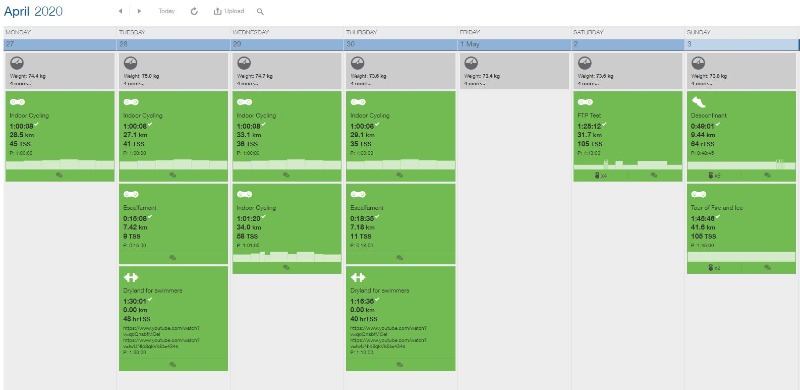Image resolution: width=800 pixels, height=390 pixels.
Task: Open Friday 1 May weight metrics card
Action: point(514,71)
